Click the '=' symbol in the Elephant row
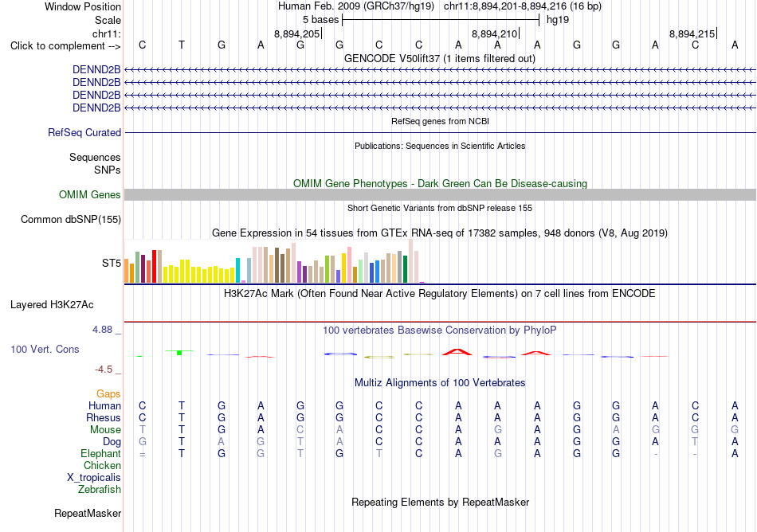 click(143, 454)
